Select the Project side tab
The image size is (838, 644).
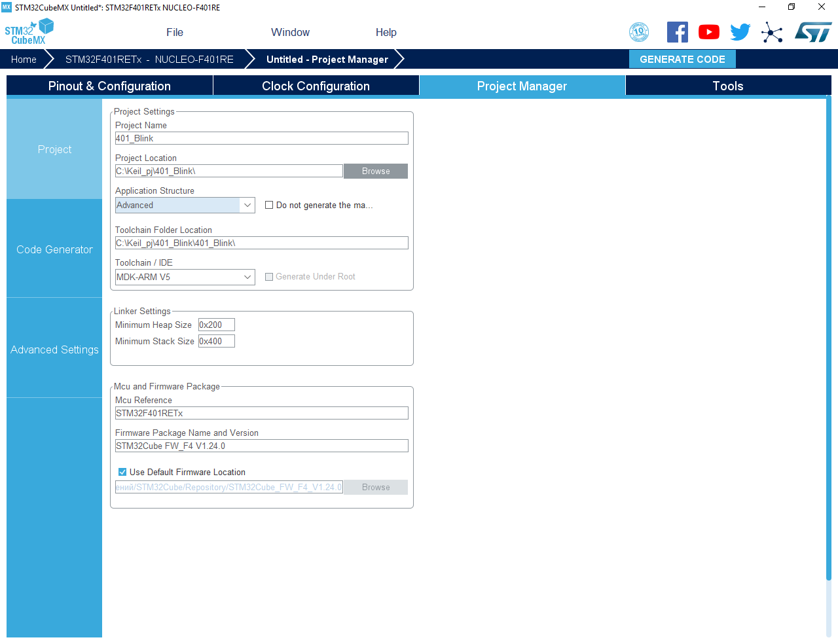pos(54,149)
